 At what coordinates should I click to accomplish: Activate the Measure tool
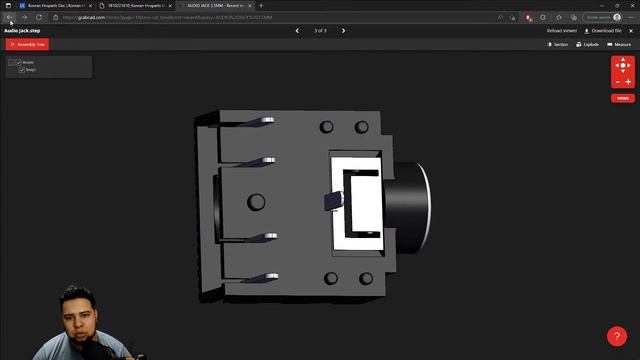coord(619,44)
